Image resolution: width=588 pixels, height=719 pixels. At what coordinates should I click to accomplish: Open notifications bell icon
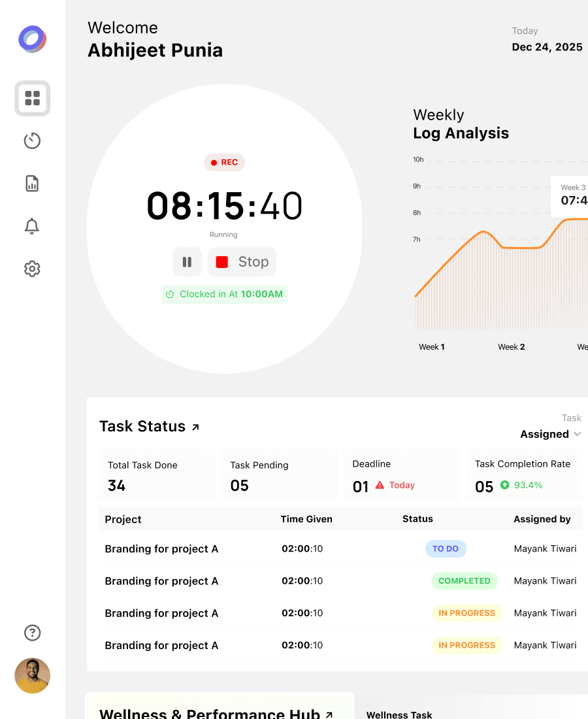pyautogui.click(x=32, y=226)
